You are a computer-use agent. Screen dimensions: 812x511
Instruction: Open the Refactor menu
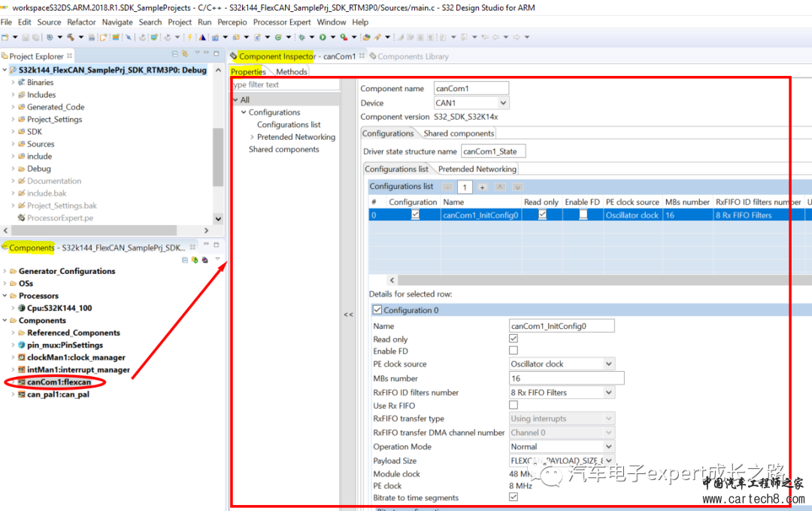[81, 23]
